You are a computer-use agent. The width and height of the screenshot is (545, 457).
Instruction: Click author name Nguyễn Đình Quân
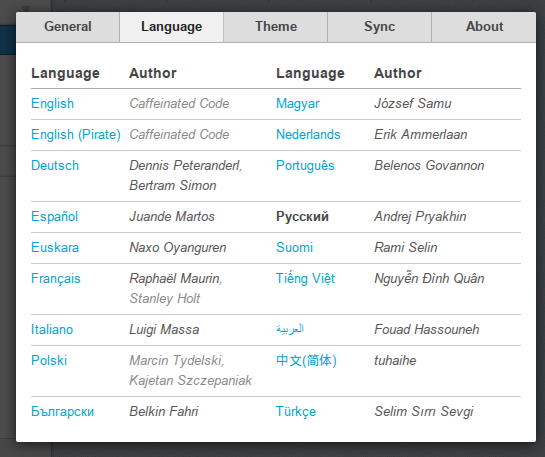coord(429,279)
